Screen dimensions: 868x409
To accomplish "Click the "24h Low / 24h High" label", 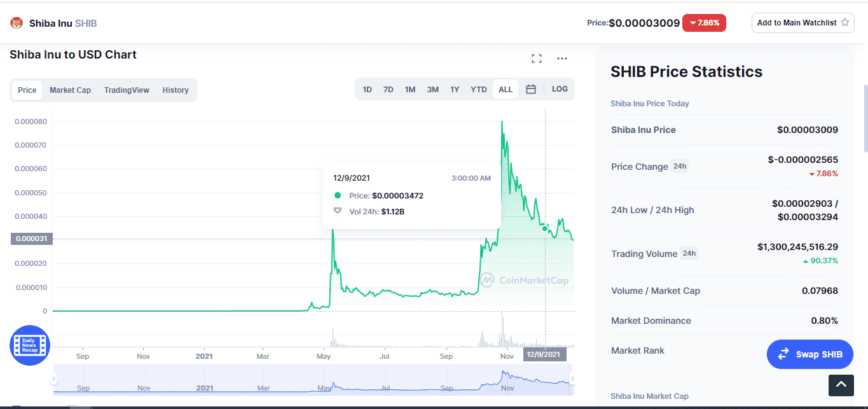I will pos(652,210).
